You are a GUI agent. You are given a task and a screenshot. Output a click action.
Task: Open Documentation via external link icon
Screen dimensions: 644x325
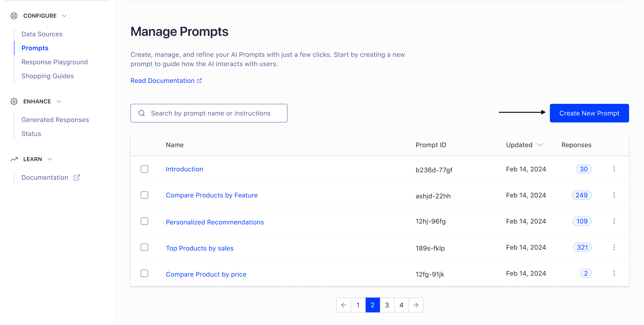[x=76, y=177]
